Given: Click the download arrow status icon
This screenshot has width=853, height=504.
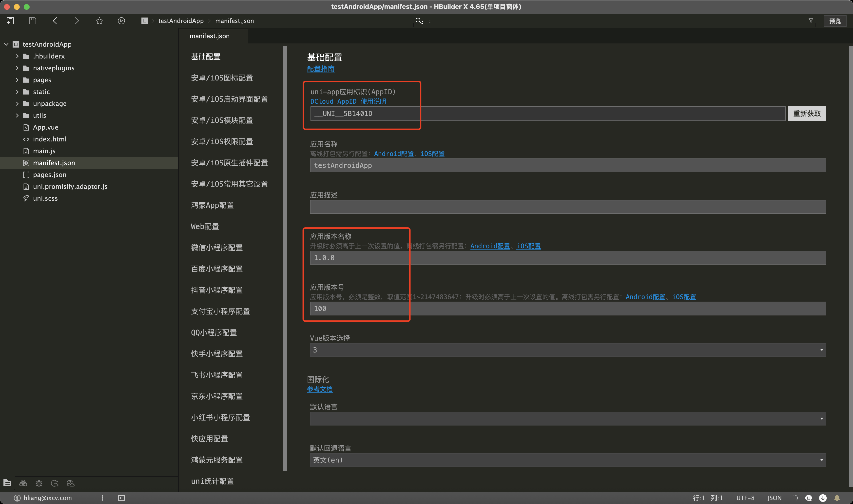Looking at the screenshot, I should click(823, 498).
